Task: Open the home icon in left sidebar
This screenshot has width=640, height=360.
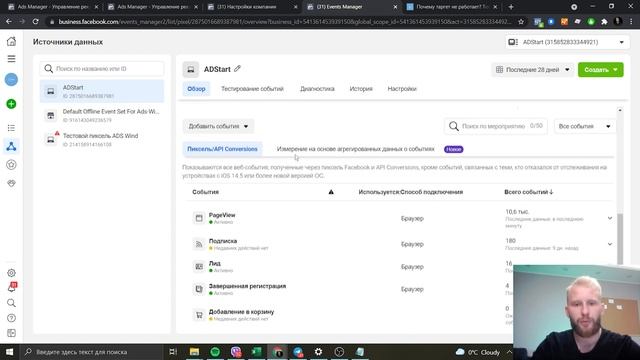Action: tap(11, 41)
